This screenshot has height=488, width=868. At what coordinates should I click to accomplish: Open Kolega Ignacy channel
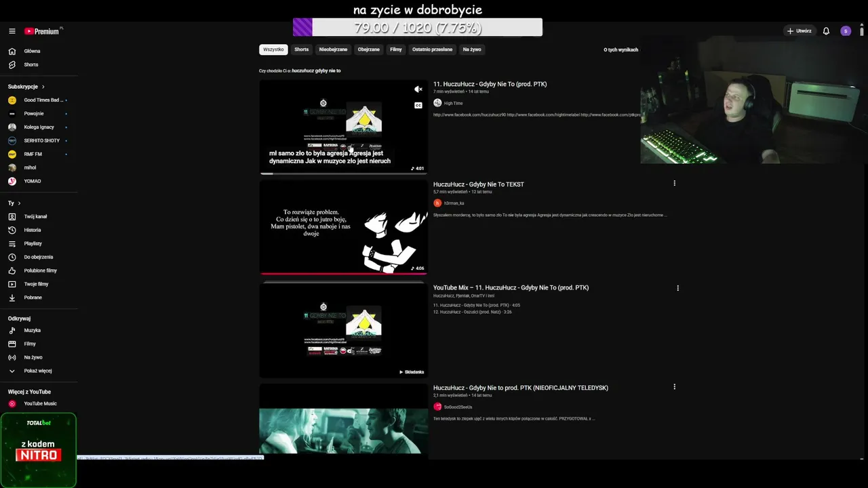coord(38,127)
